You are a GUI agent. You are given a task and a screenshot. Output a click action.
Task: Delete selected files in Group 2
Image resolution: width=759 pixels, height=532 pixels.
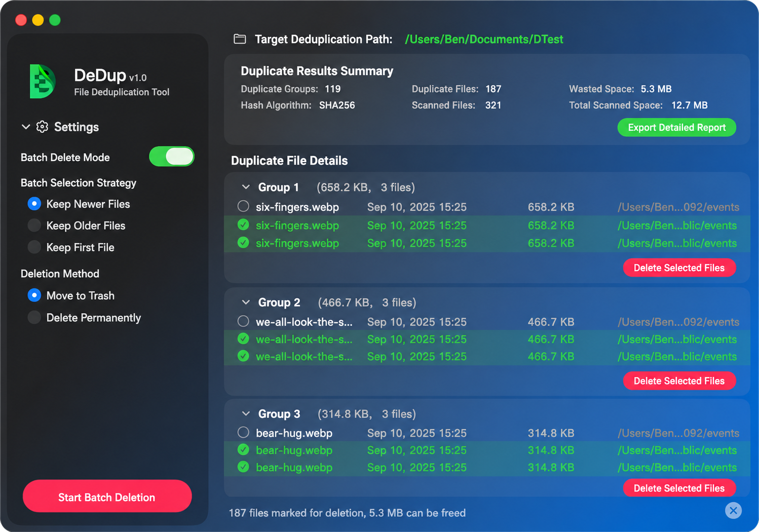[x=679, y=381]
